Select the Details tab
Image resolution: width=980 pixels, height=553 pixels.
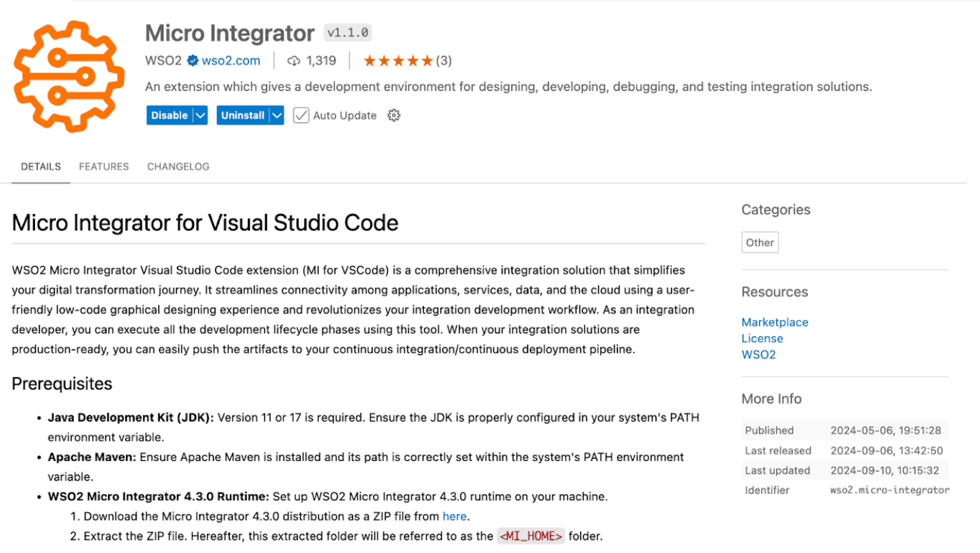pyautogui.click(x=41, y=166)
